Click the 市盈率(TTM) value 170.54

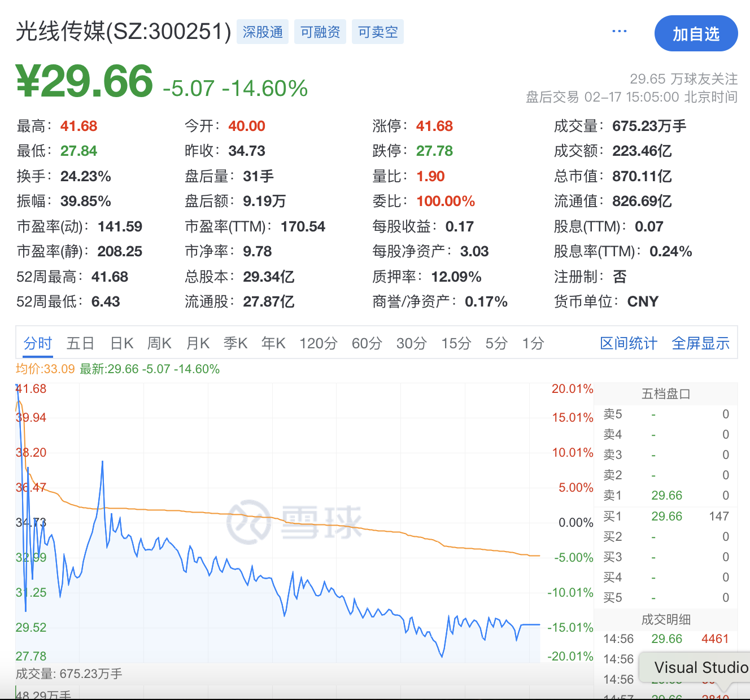click(303, 226)
